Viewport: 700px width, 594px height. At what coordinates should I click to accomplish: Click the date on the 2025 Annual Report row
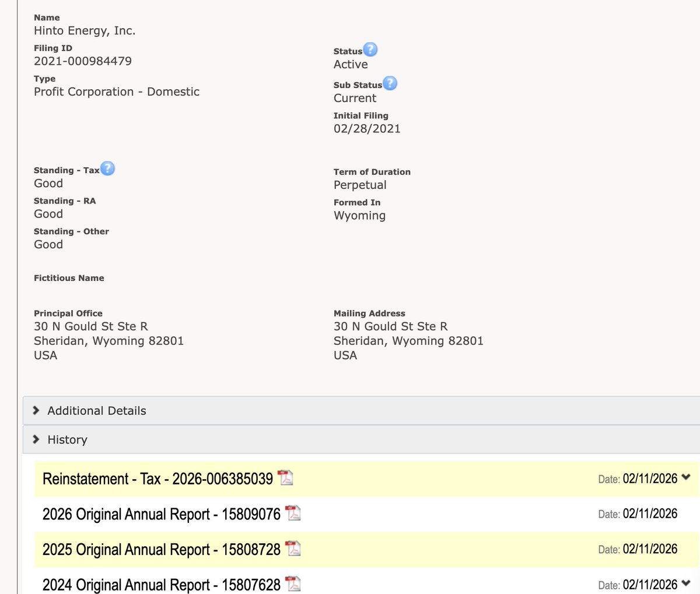(x=650, y=549)
